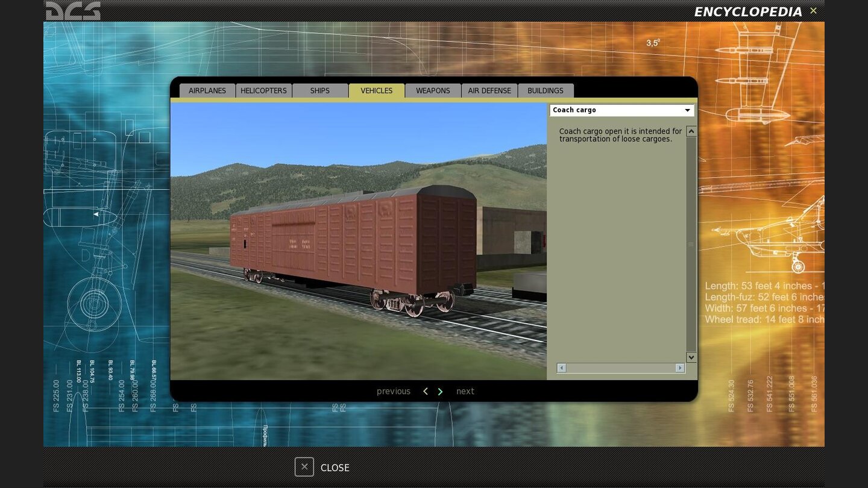Click the DCS logo
868x488 pixels.
[73, 10]
